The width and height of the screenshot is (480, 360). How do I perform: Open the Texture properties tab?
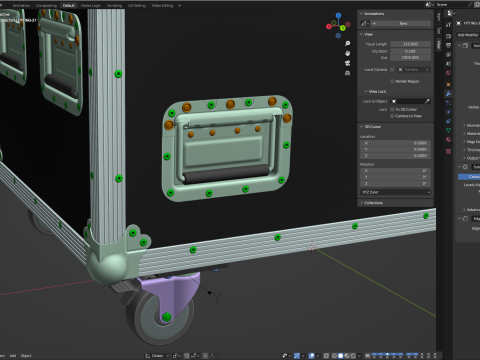point(449,151)
